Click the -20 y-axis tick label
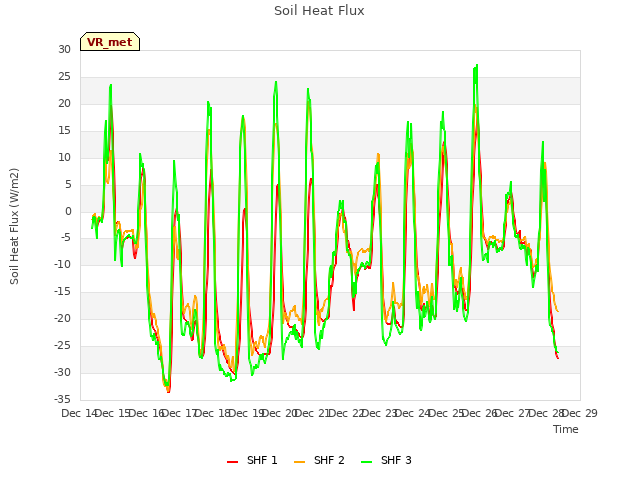 [x=62, y=318]
